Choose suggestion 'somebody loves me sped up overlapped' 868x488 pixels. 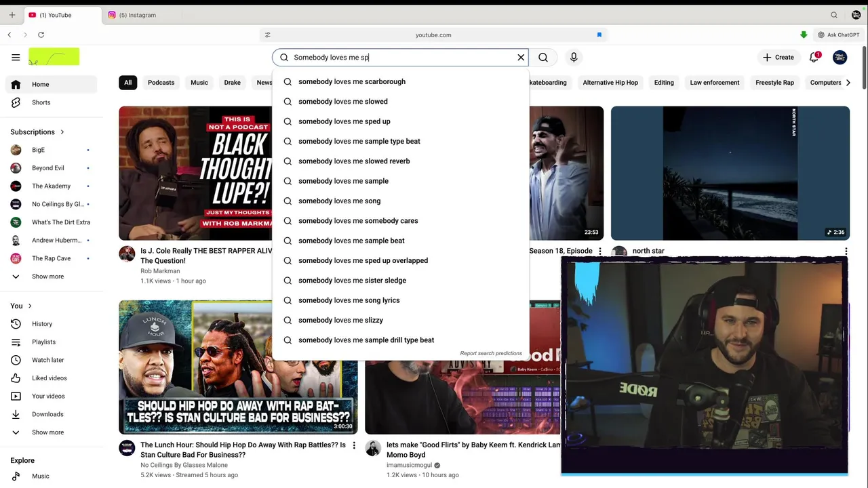[x=400, y=260]
